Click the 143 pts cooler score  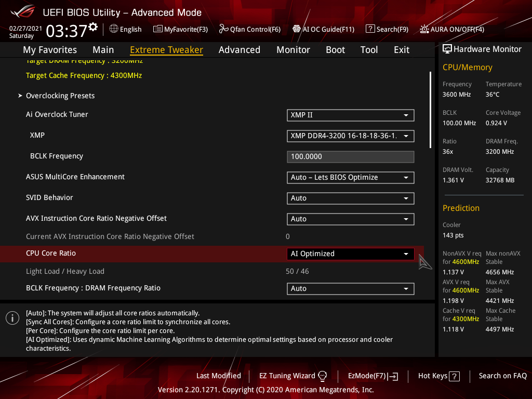453,235
